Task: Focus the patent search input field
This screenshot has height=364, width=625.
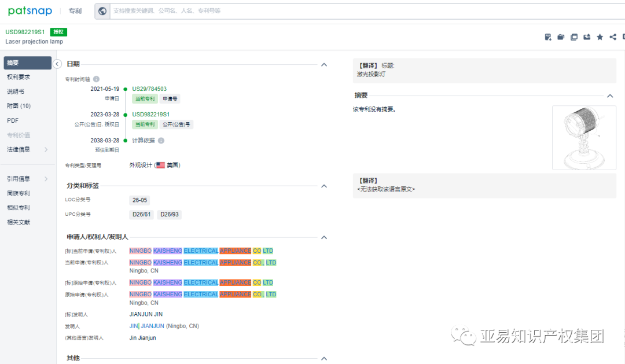Action: coord(367,11)
